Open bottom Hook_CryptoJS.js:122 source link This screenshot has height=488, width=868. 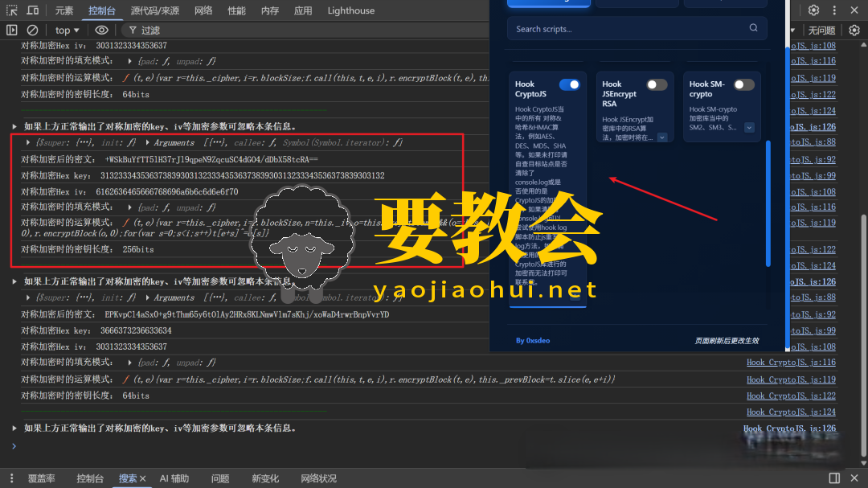(x=791, y=396)
